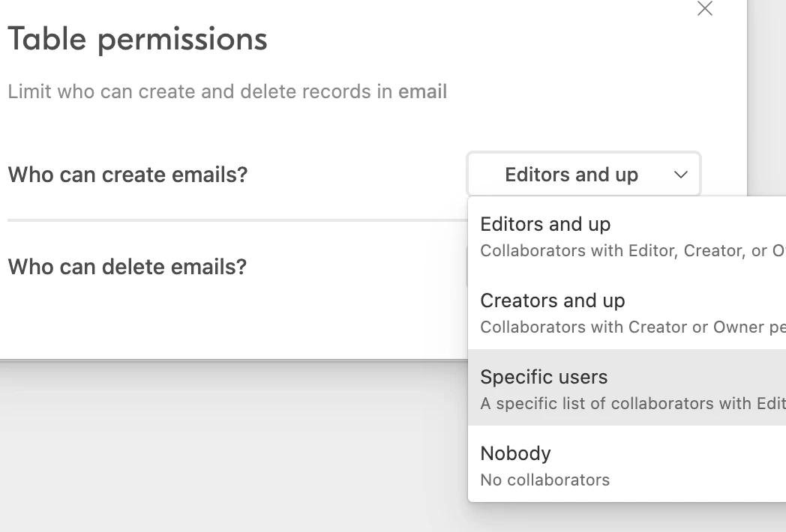786x532 pixels.
Task: Select the "Editors and up" list option
Action: [x=626, y=235]
